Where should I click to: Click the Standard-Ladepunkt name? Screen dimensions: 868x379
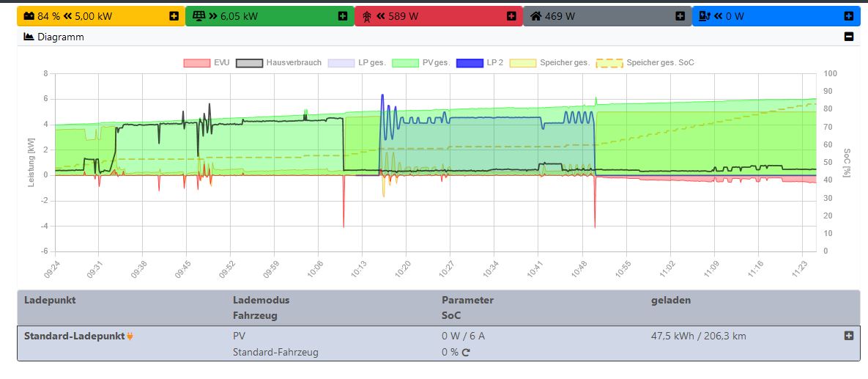coord(74,336)
